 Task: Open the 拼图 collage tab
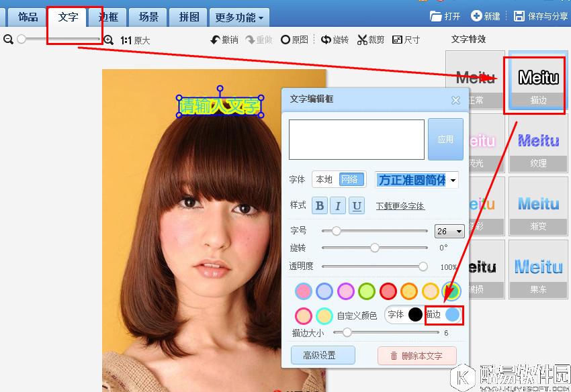[188, 17]
